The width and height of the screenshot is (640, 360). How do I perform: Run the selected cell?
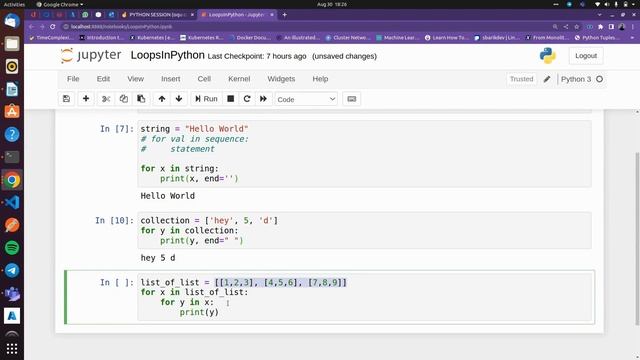coord(206,99)
